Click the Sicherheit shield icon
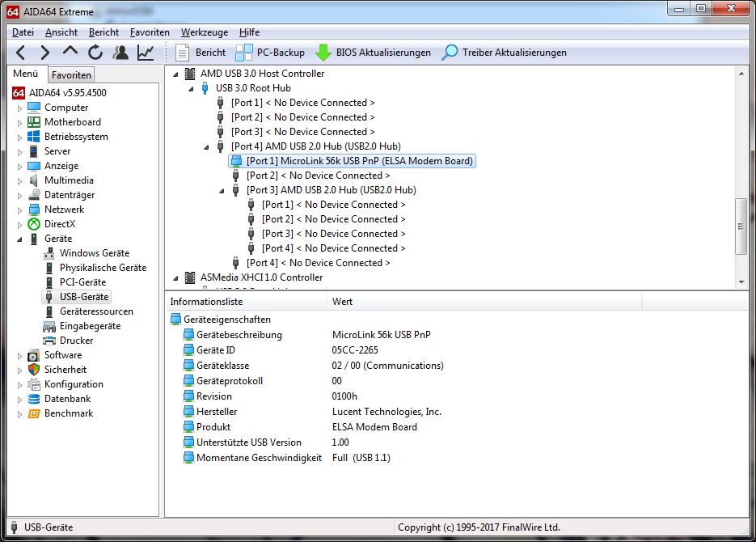This screenshot has height=542, width=756. point(34,370)
